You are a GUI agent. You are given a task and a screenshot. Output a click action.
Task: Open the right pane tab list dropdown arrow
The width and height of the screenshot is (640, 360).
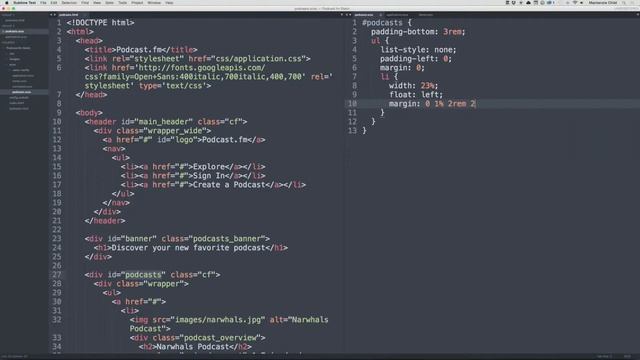point(637,15)
